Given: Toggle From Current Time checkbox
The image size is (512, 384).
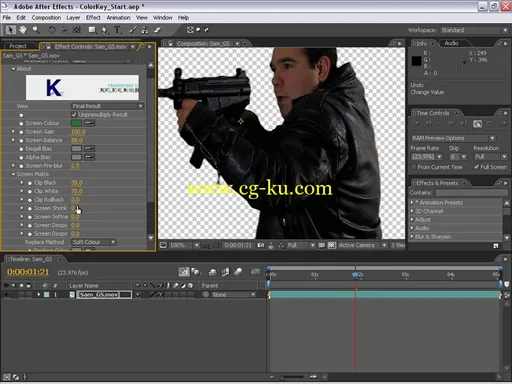Looking at the screenshot, I should click(x=414, y=167).
